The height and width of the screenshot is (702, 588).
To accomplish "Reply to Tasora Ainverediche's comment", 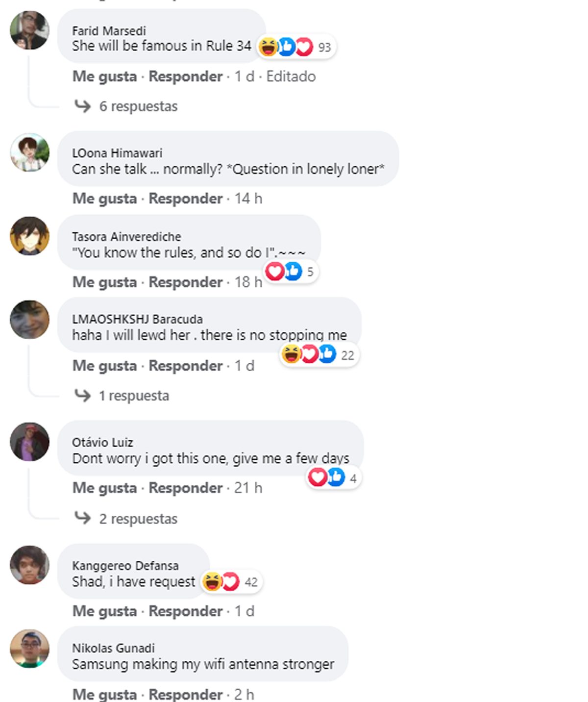I will [186, 282].
